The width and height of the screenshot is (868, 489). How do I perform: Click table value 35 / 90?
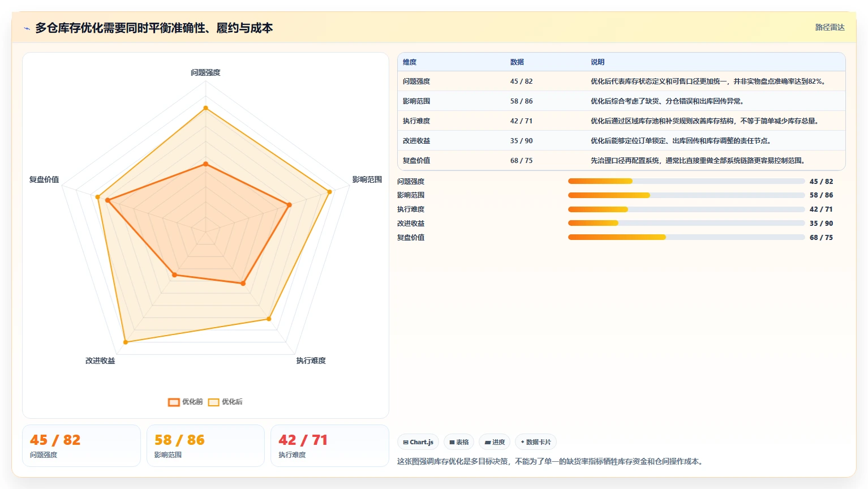pyautogui.click(x=521, y=141)
